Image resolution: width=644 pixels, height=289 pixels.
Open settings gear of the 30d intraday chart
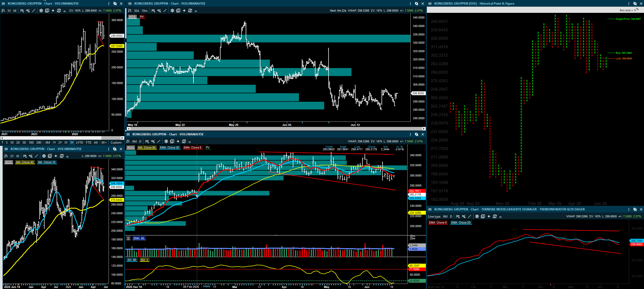click(x=172, y=11)
